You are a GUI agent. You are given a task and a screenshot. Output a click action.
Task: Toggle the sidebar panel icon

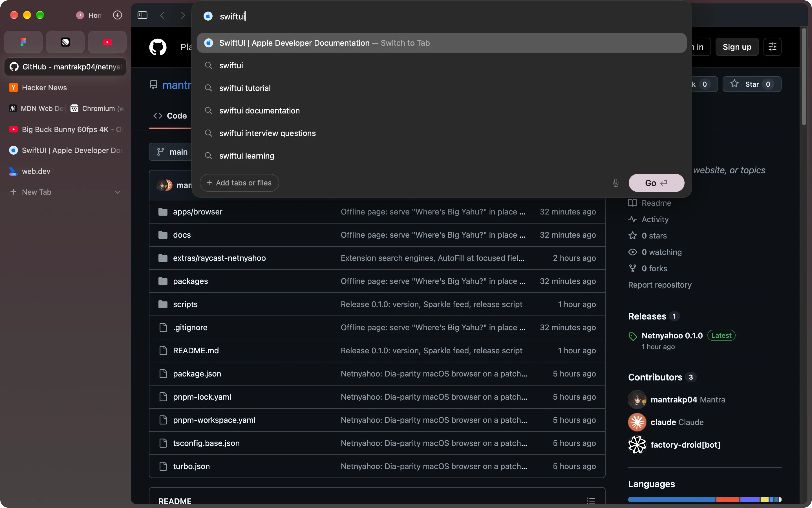[142, 15]
